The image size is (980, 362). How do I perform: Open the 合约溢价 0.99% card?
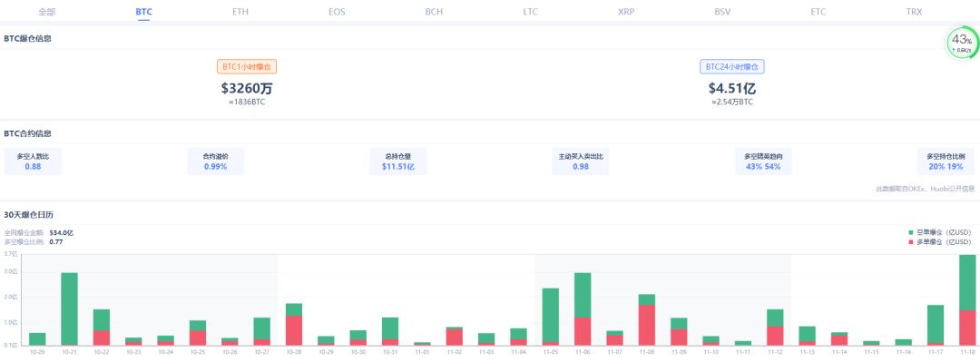[215, 161]
